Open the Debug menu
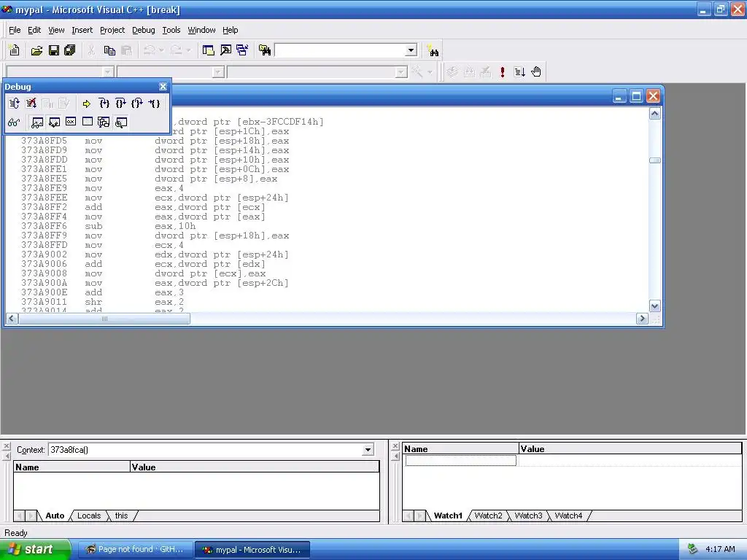This screenshot has height=560, width=747. [x=144, y=30]
